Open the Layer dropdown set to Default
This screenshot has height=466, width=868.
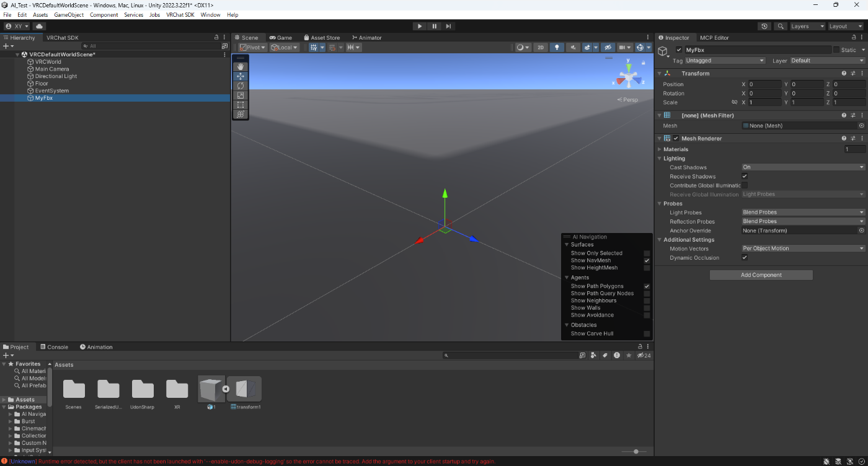[827, 61]
